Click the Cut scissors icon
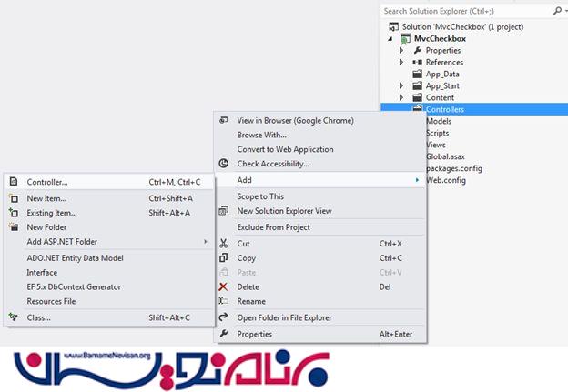 pos(223,244)
